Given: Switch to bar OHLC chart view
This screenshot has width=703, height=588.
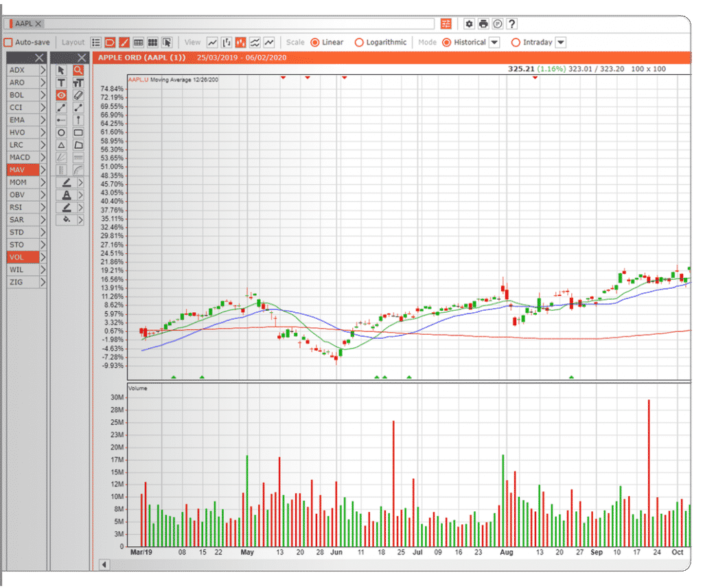Looking at the screenshot, I should [x=227, y=43].
